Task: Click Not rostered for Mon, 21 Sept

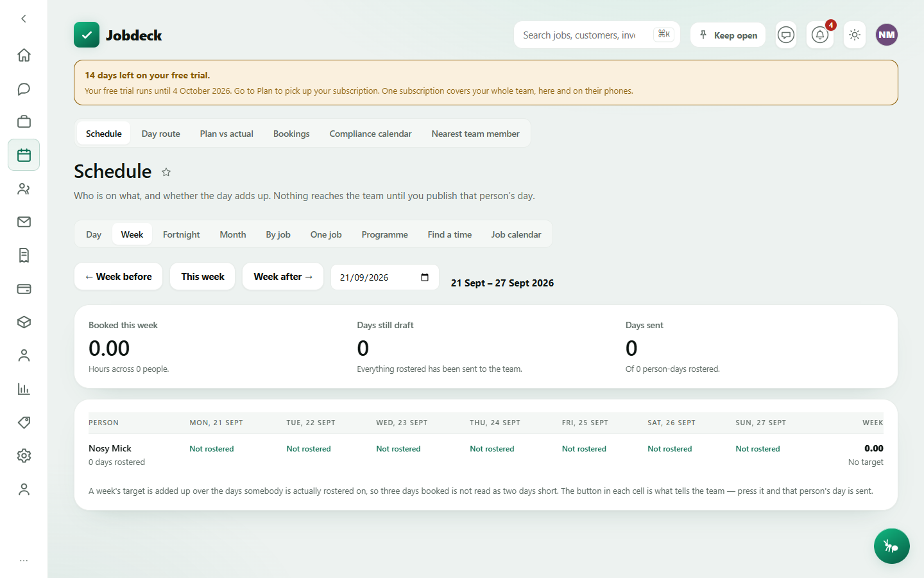Action: 212,449
